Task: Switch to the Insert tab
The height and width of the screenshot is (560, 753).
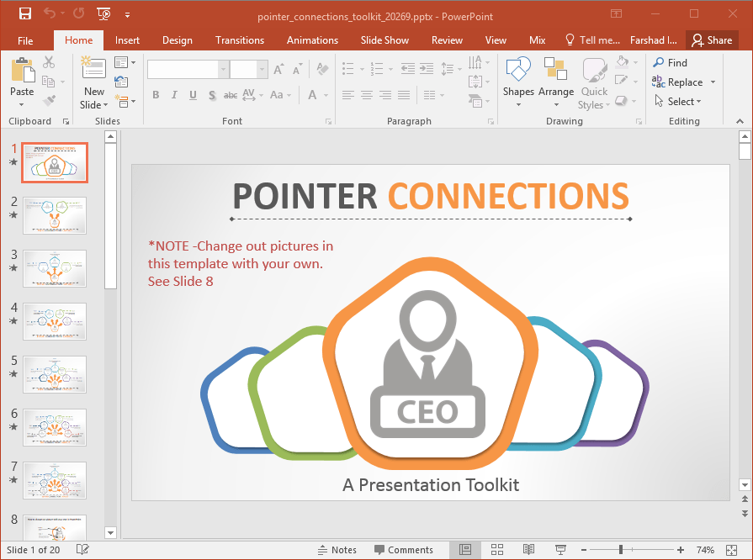Action: click(127, 40)
